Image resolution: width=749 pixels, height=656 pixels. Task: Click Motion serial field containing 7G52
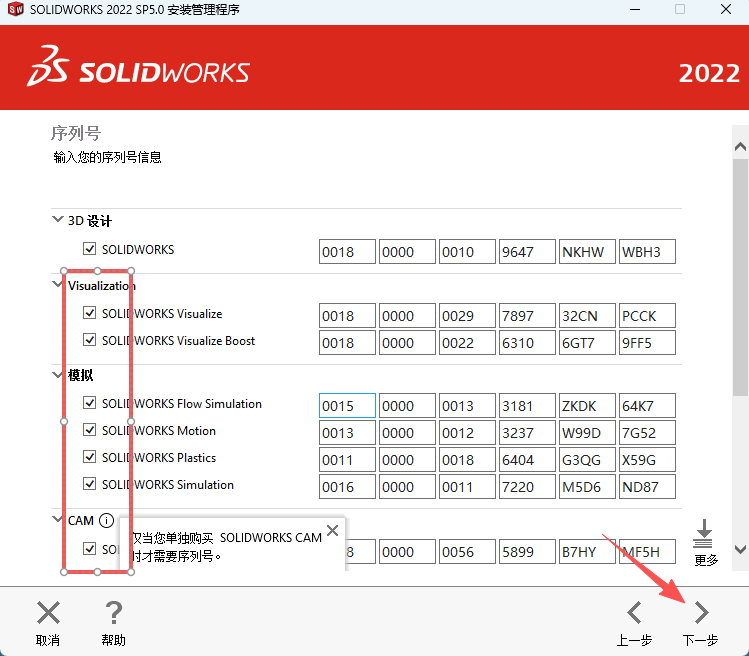647,433
